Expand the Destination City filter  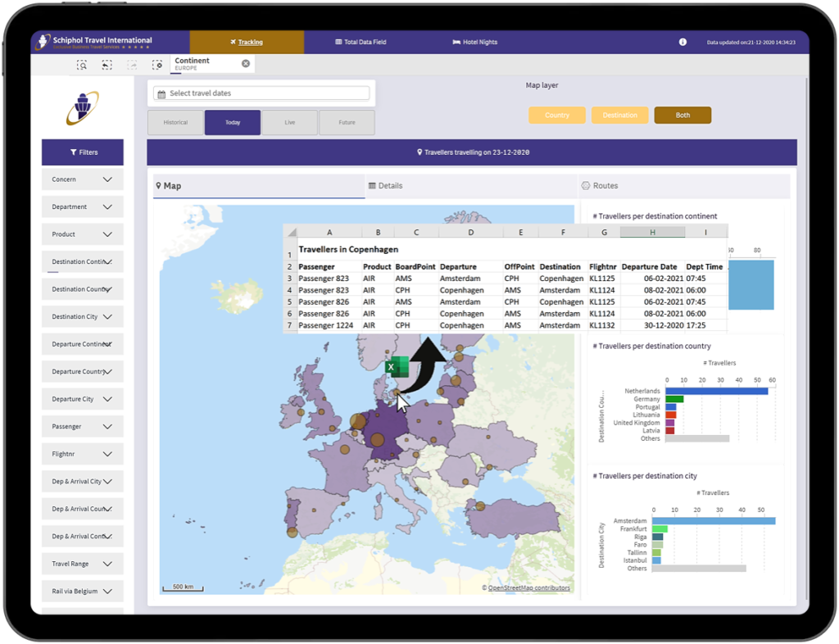83,316
